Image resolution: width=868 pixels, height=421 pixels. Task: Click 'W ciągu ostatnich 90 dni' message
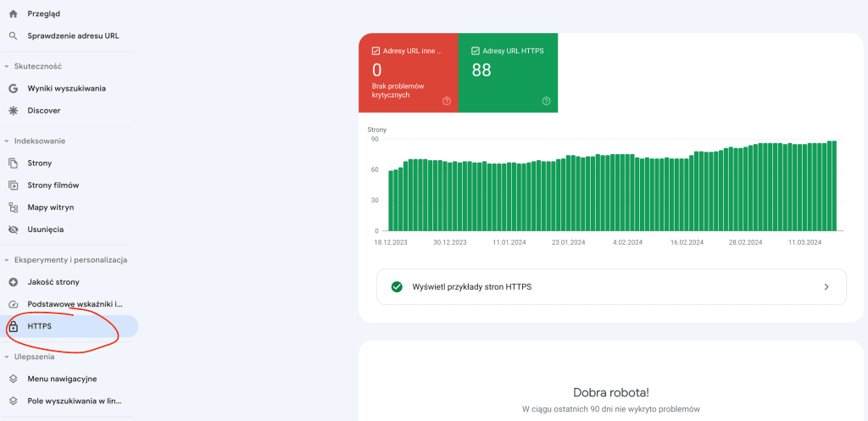coord(611,409)
